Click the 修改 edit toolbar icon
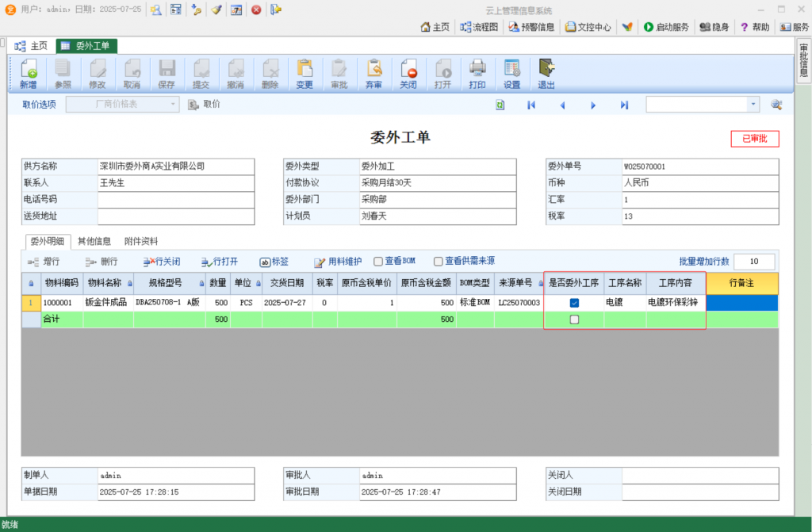The width and height of the screenshot is (812, 532). click(98, 74)
